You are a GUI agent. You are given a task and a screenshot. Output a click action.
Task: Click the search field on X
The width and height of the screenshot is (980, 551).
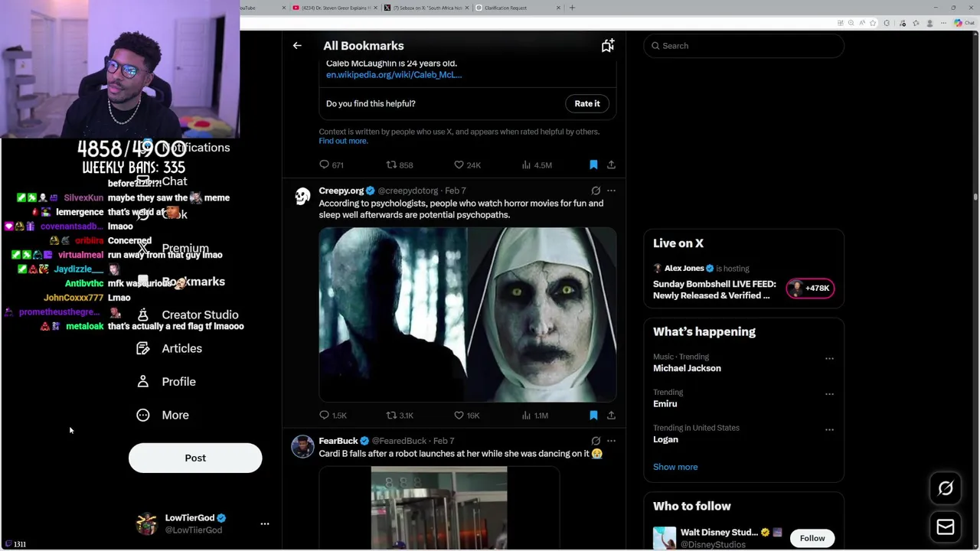tap(743, 46)
